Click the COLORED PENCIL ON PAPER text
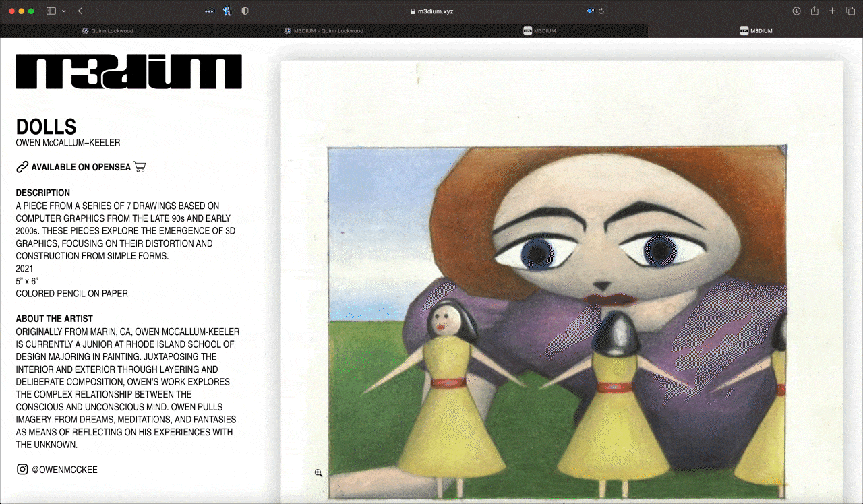Screen dimensions: 863x504 coord(72,294)
